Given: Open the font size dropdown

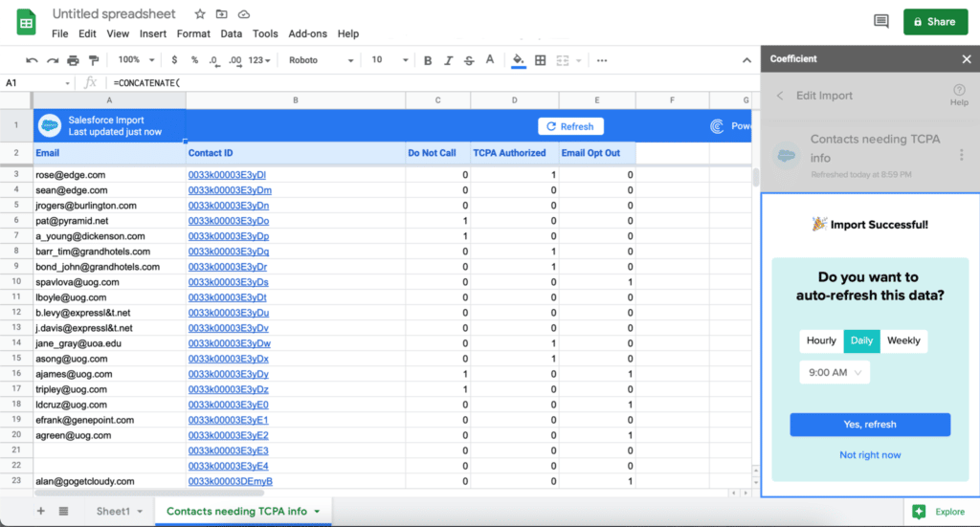Looking at the screenshot, I should coord(390,60).
